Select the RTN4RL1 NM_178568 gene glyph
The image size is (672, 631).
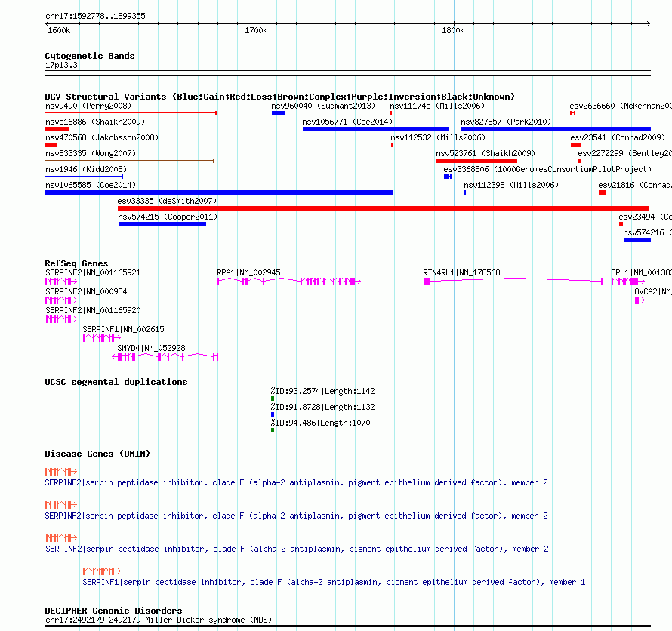[x=513, y=282]
